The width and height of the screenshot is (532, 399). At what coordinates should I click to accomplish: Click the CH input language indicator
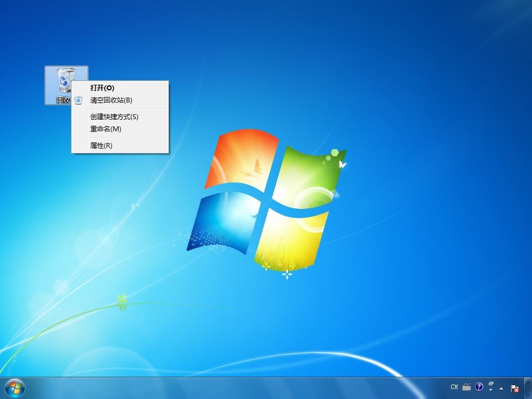(x=454, y=387)
